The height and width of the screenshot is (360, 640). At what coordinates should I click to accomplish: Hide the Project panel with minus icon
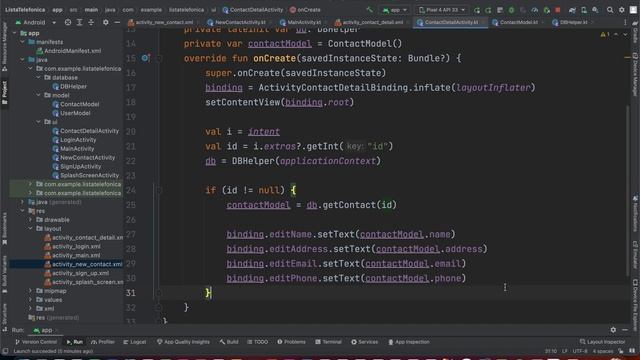click(x=117, y=22)
